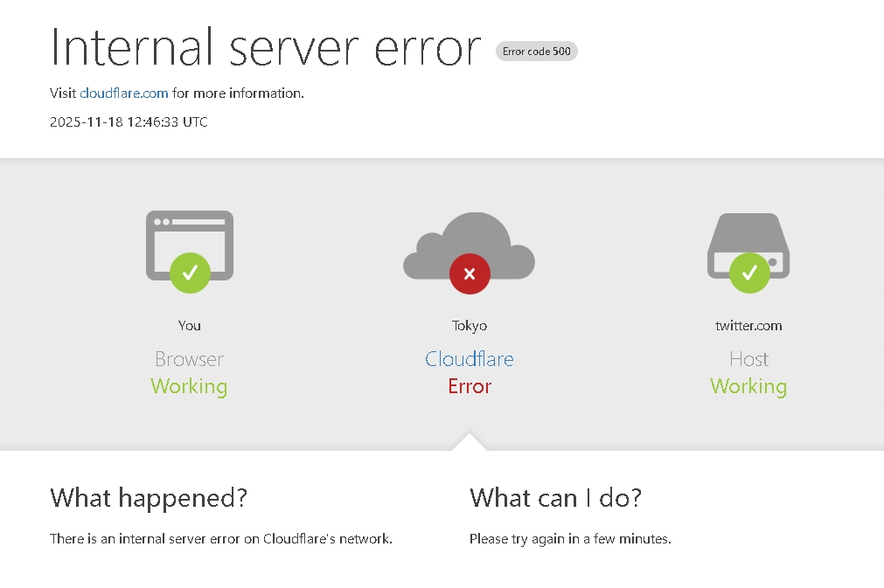Click the Error code 500 badge
Screen dimensions: 884x588
click(x=536, y=52)
